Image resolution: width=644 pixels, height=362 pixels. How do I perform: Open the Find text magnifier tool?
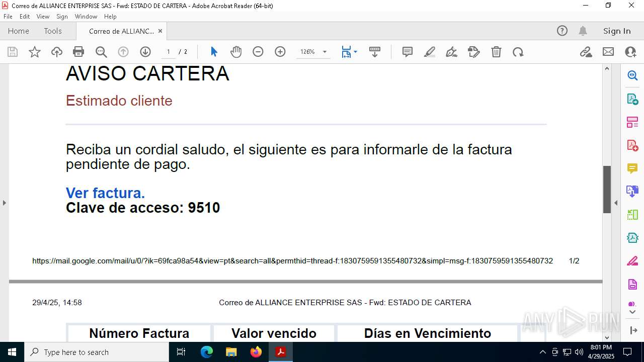click(x=101, y=52)
